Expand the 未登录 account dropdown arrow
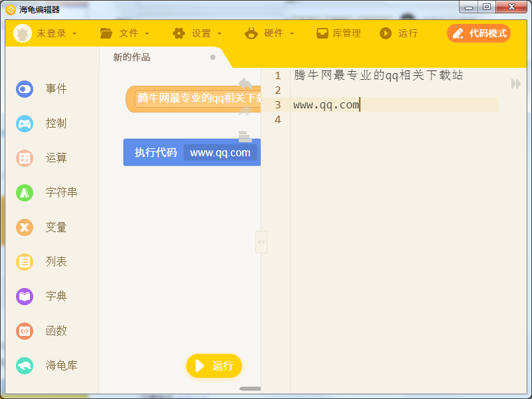Image resolution: width=532 pixels, height=399 pixels. [74, 34]
